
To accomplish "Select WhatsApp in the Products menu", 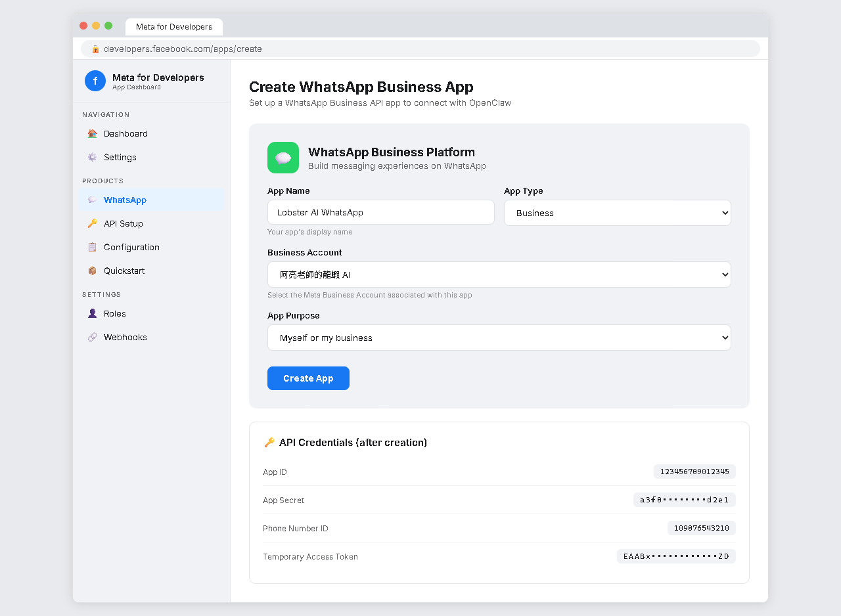I will click(125, 200).
